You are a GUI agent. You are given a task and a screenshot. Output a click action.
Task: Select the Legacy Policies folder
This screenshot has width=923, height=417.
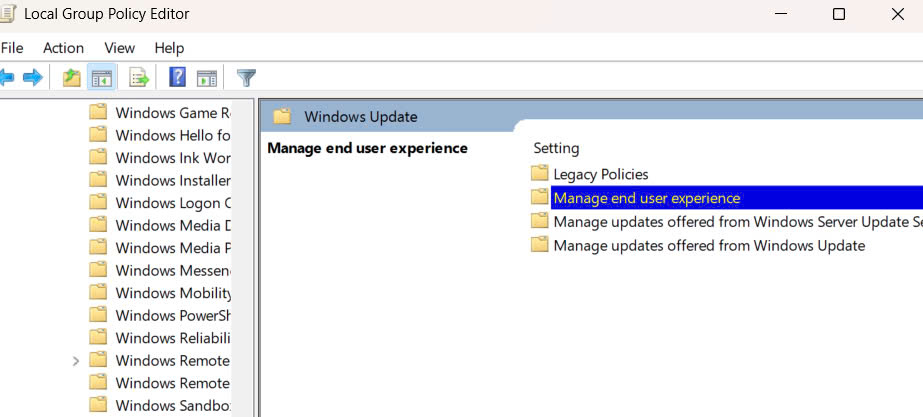point(600,174)
